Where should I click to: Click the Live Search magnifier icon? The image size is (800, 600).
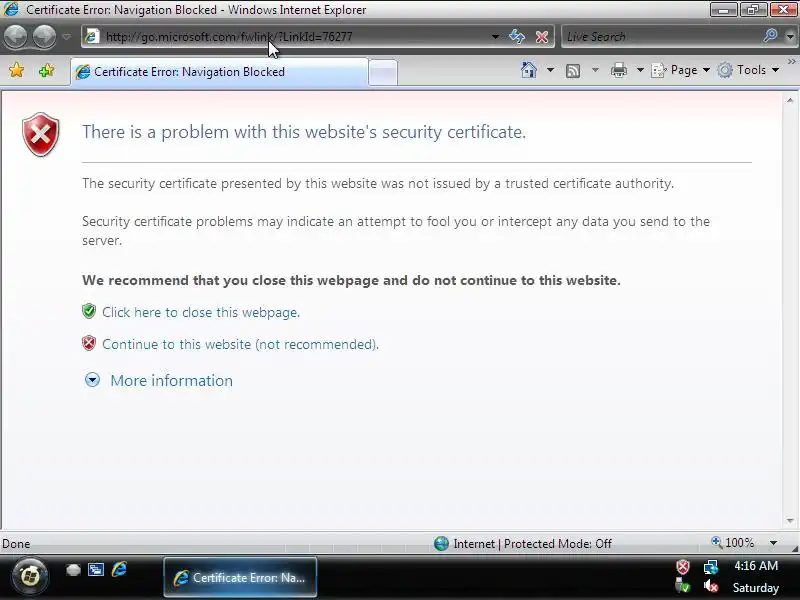point(770,36)
